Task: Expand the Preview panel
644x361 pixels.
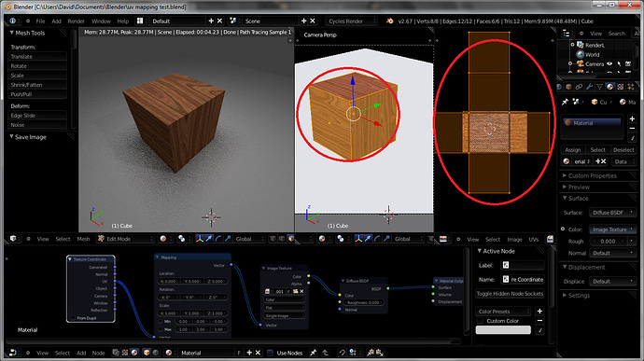Action: click(565, 187)
